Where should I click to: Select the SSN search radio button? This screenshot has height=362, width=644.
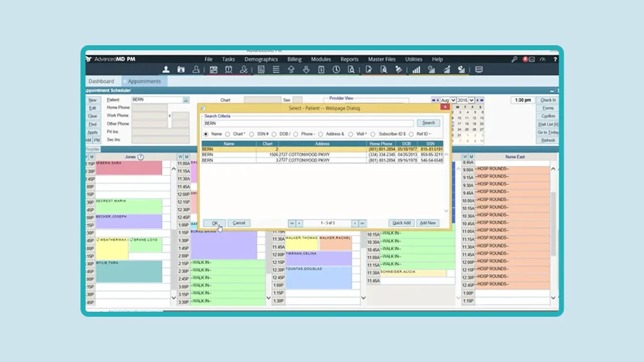pos(252,134)
